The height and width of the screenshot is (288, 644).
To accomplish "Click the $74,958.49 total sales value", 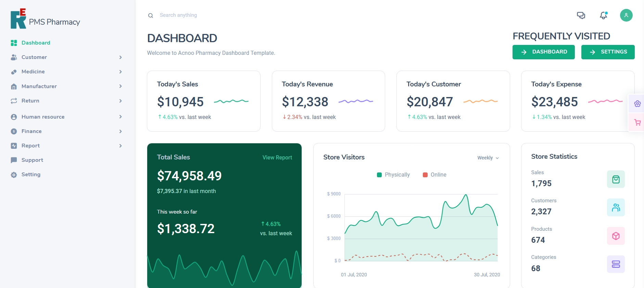I will (189, 176).
